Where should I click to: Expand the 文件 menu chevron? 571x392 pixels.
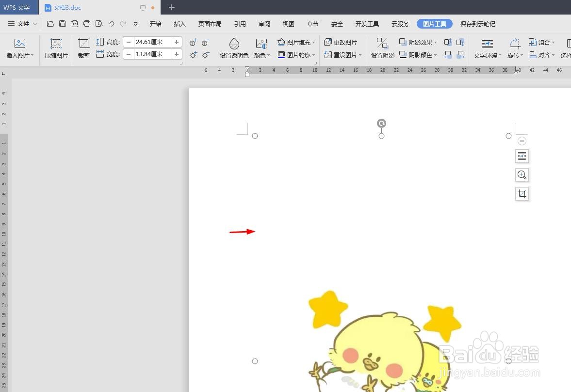click(x=35, y=24)
